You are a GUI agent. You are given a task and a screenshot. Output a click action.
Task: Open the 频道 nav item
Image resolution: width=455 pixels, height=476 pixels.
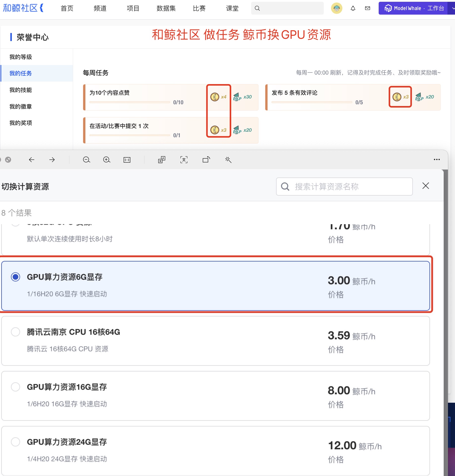100,8
